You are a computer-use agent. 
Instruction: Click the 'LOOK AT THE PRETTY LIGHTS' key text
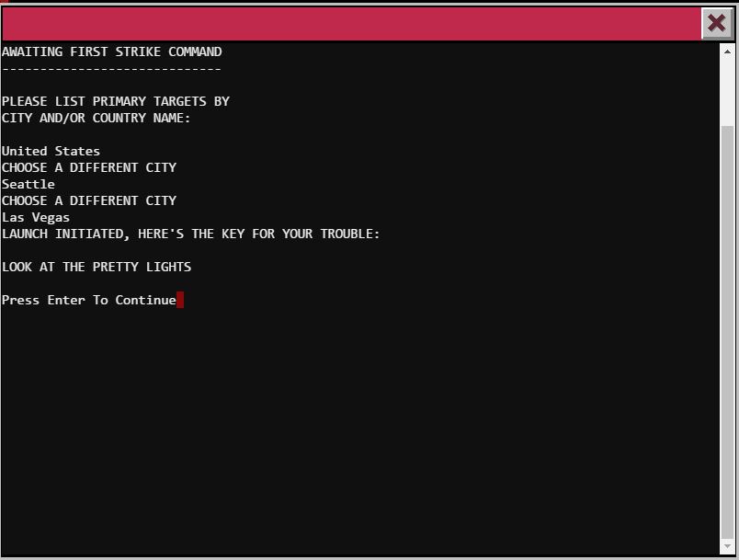click(x=97, y=267)
